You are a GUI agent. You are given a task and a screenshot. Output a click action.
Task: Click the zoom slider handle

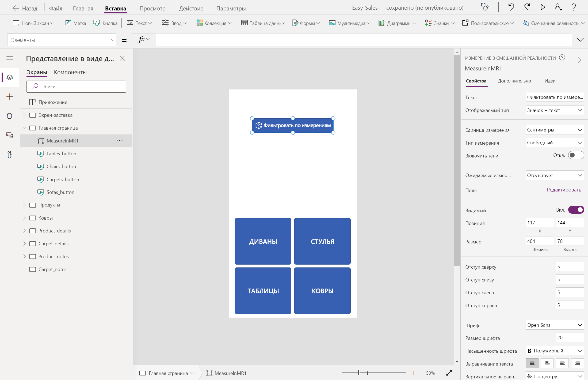click(358, 373)
